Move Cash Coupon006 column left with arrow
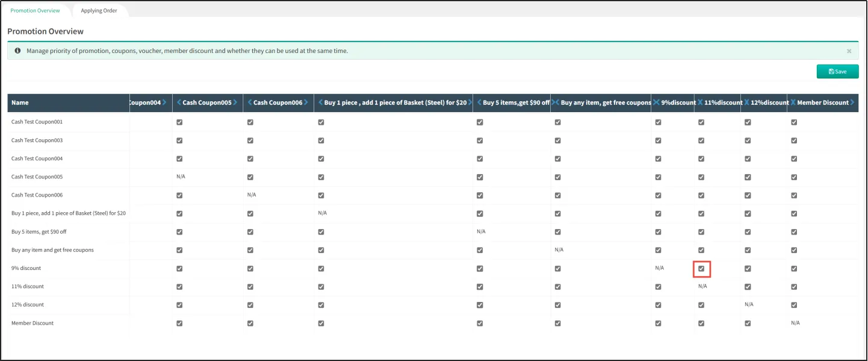Image resolution: width=868 pixels, height=361 pixels. coord(250,103)
